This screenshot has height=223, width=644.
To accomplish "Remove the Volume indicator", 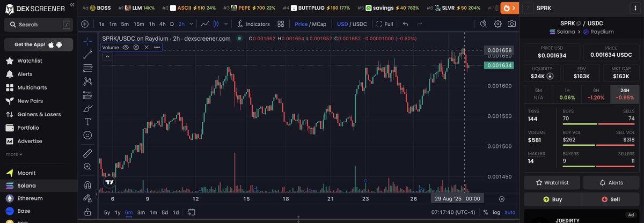I will pyautogui.click(x=147, y=47).
